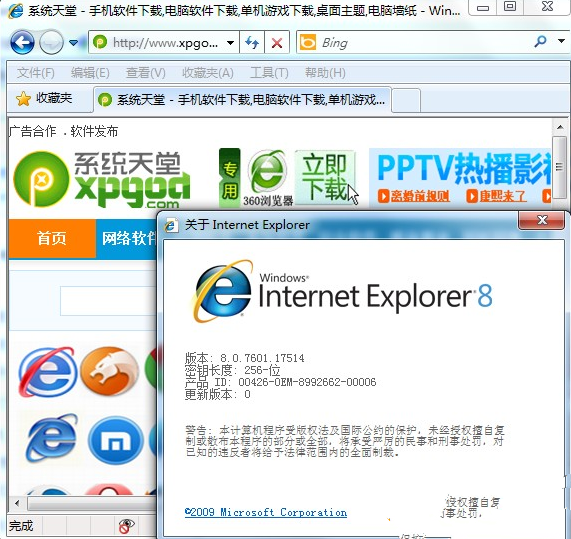The height and width of the screenshot is (539, 571).
Task: Minimize the Internet Explorer window
Action: (x=483, y=7)
